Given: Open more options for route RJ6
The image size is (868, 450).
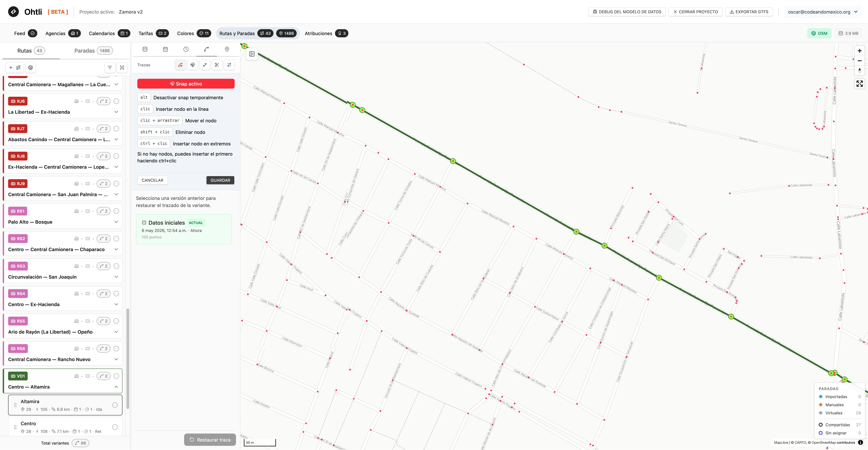Looking at the screenshot, I should click(116, 101).
